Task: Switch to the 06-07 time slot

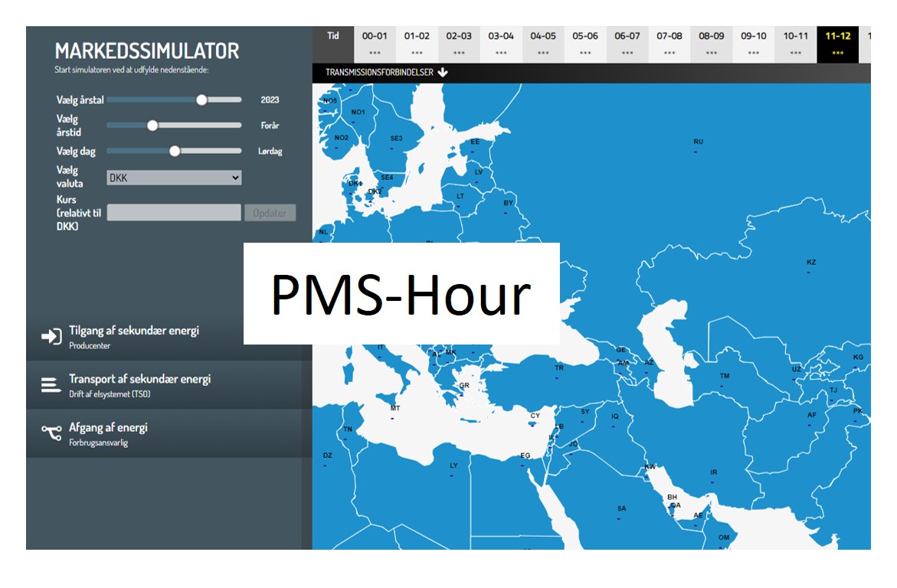Action: click(x=627, y=44)
